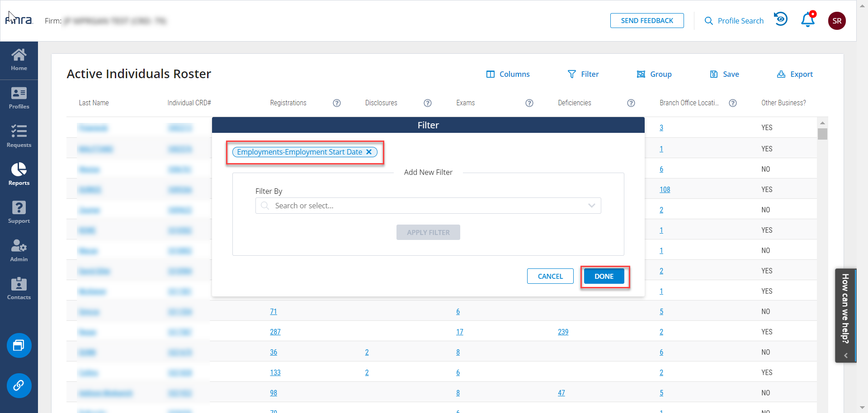Click the Search or select input field

tap(425, 206)
